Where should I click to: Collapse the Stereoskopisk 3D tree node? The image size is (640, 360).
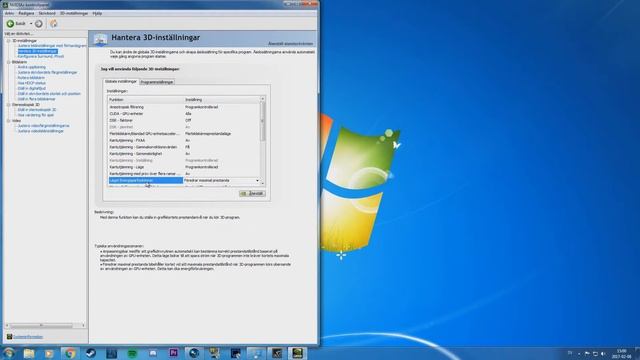(x=9, y=105)
